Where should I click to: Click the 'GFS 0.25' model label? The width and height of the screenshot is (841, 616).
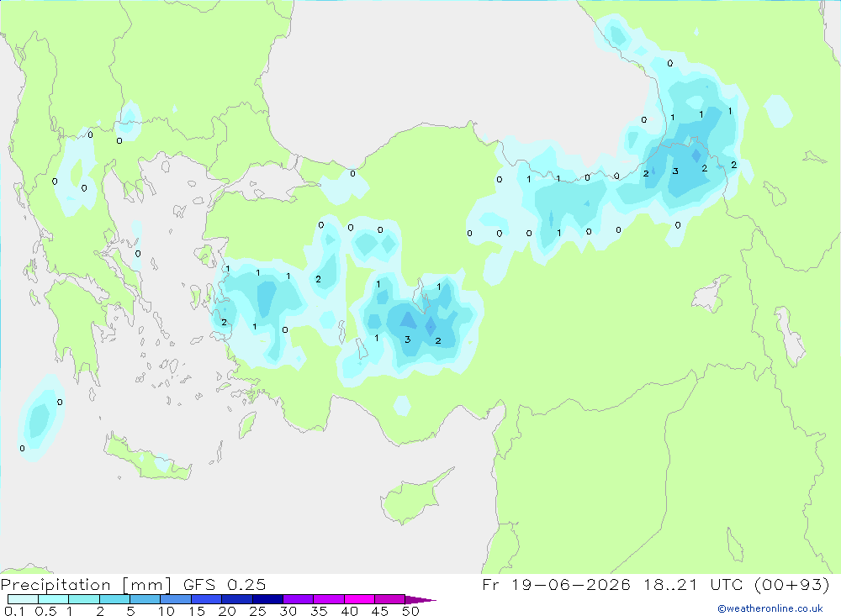[x=225, y=585]
